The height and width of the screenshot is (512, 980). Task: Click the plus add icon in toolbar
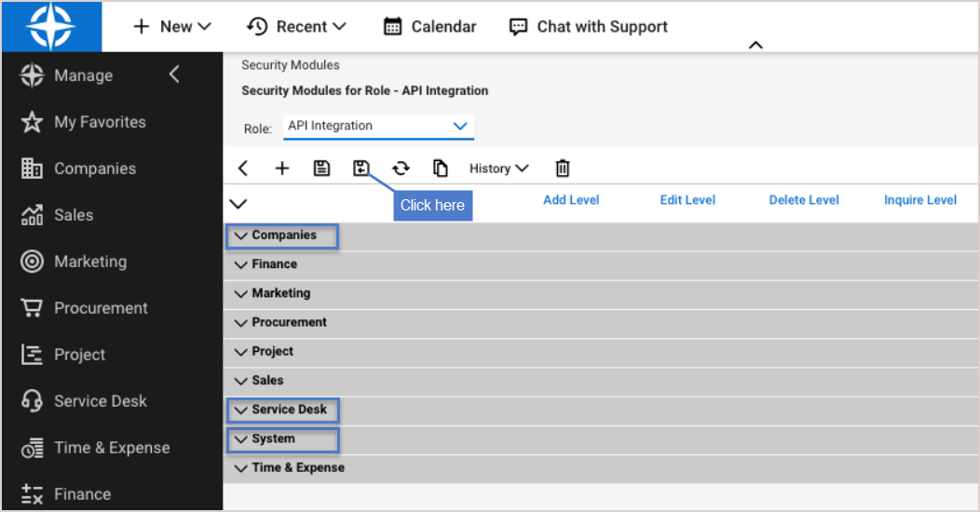(x=282, y=168)
